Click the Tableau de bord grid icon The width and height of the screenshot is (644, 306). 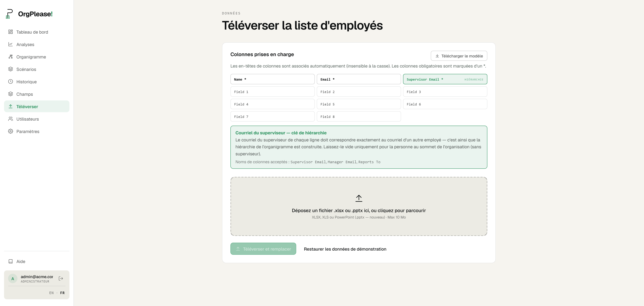coord(11,32)
